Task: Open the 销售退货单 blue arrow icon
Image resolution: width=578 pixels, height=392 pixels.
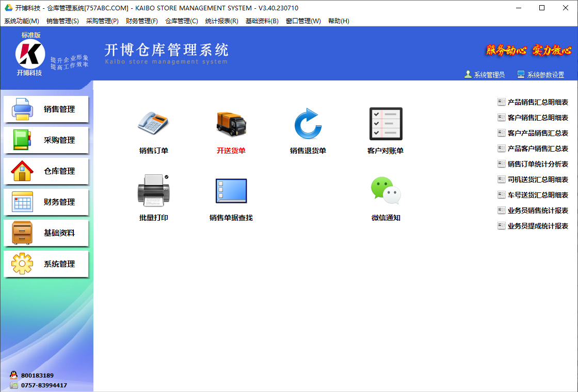Action: (x=308, y=123)
